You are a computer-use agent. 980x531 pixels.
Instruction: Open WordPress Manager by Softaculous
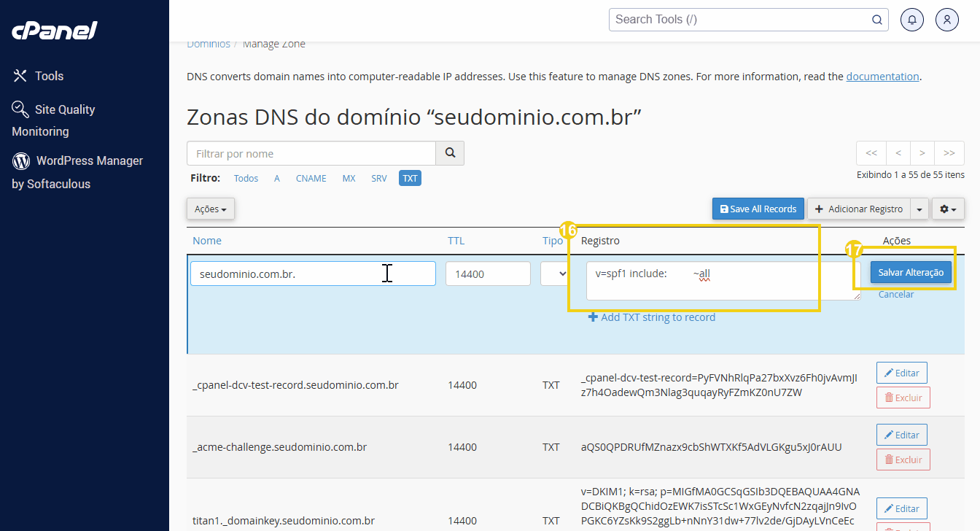click(77, 172)
